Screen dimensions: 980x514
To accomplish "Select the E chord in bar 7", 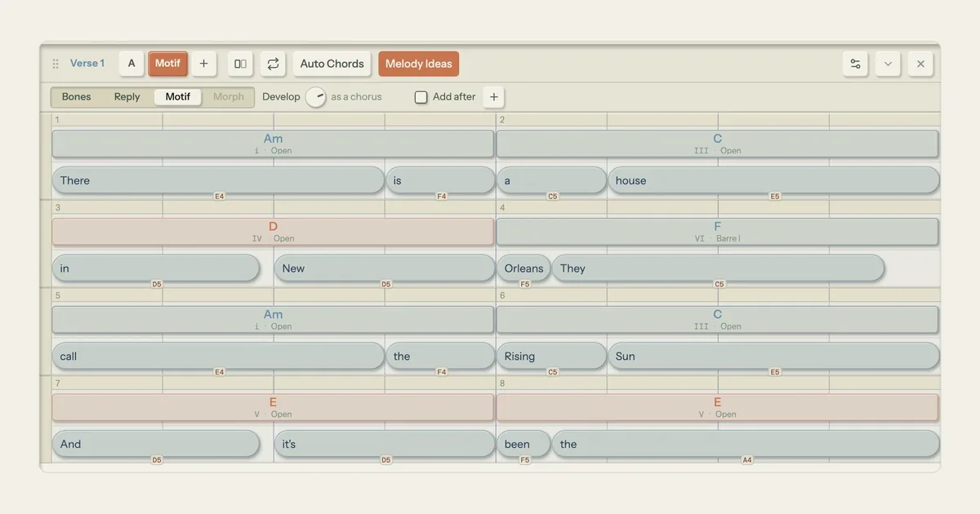I will [x=273, y=408].
